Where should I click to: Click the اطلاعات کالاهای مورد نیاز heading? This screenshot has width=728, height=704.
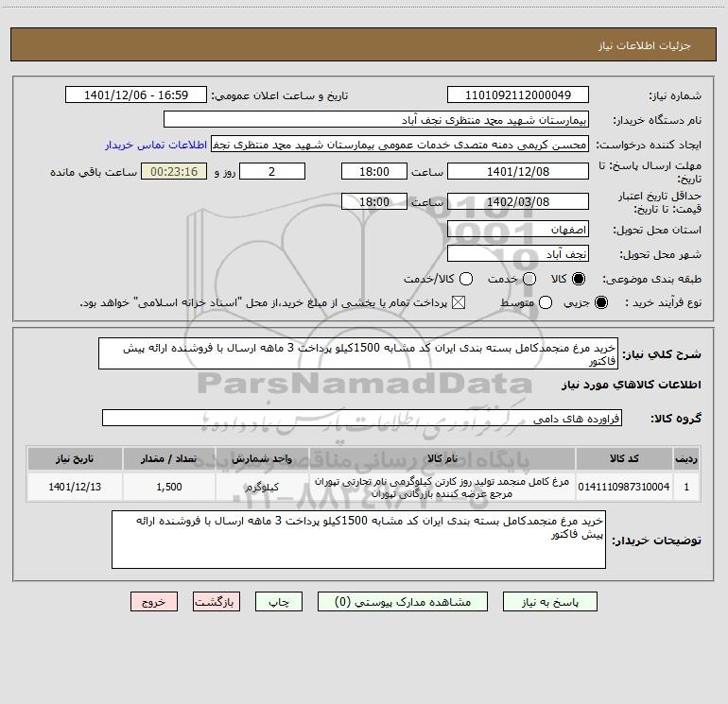pos(632,385)
